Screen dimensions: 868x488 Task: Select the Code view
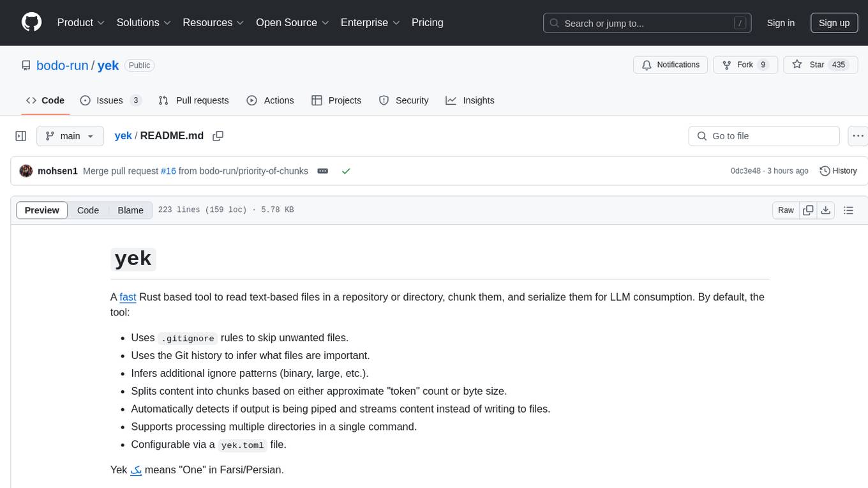click(x=88, y=210)
